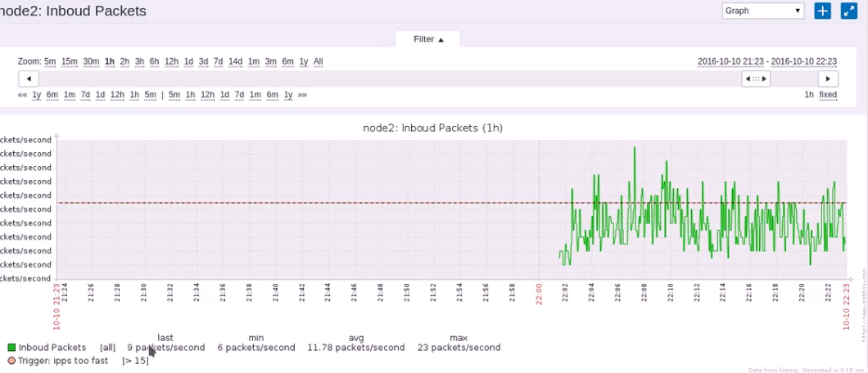The height and width of the screenshot is (373, 868).
Task: Click the max value 23 packets/second
Action: click(x=459, y=348)
